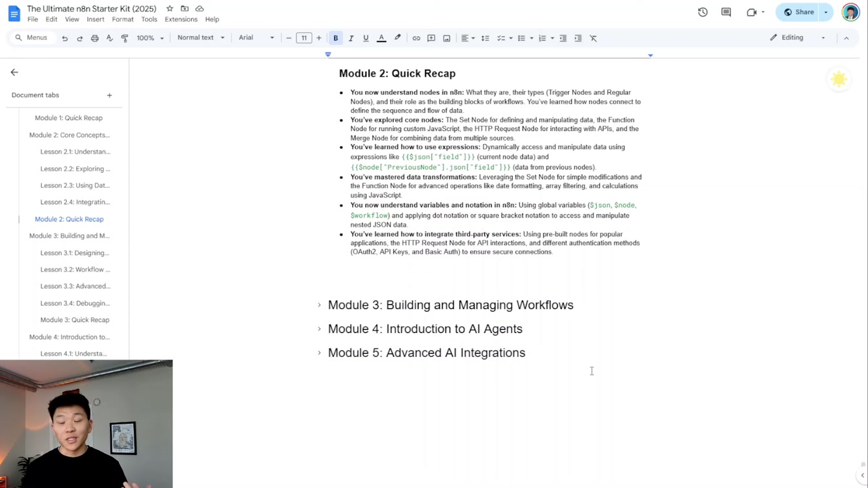Print the document using printer icon
Viewport: 868px width, 488px height.
(95, 38)
